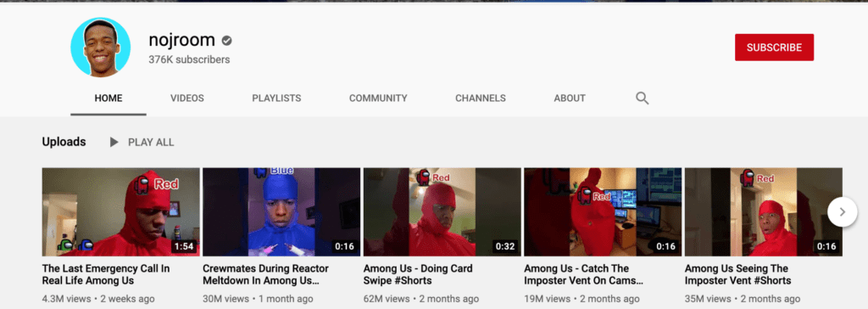Click the nojroom channel avatar picture
The image size is (868, 309).
101,48
